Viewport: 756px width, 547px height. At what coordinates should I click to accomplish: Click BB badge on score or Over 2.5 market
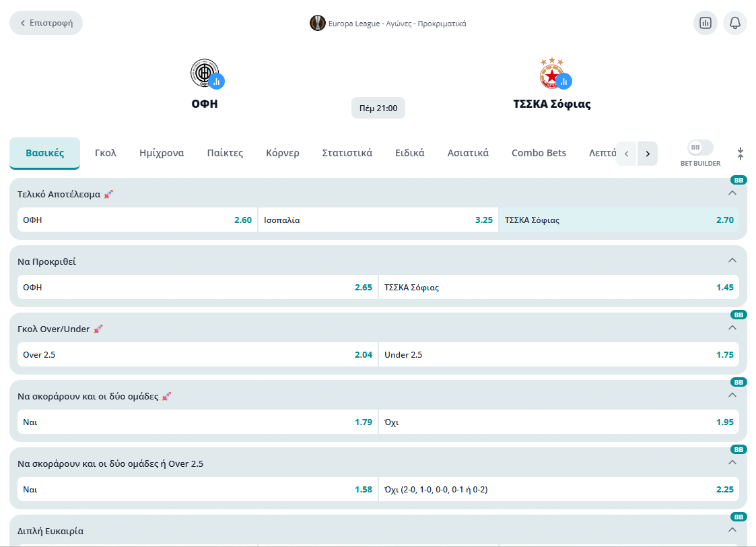738,449
